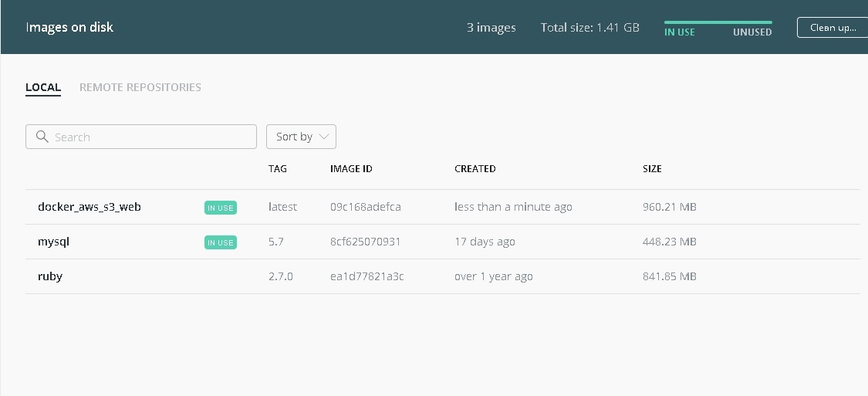Click the SIZE column header
Viewport: 868px width, 396px height.
coord(652,169)
